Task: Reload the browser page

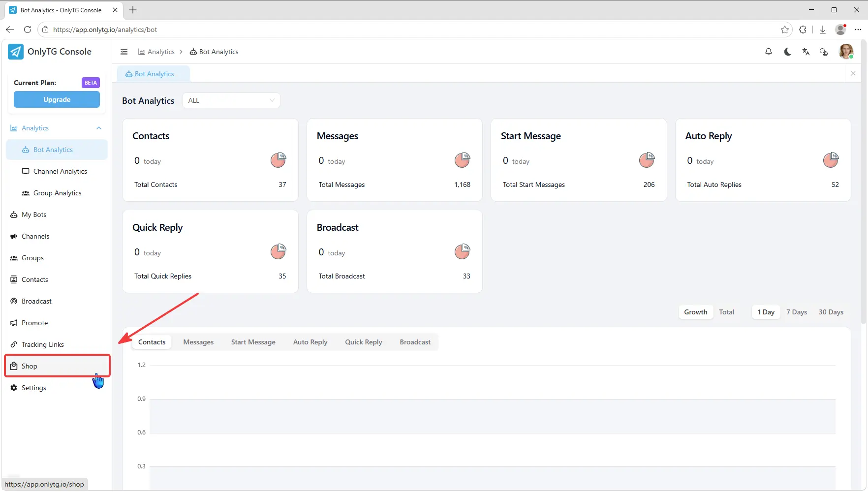Action: coord(28,30)
